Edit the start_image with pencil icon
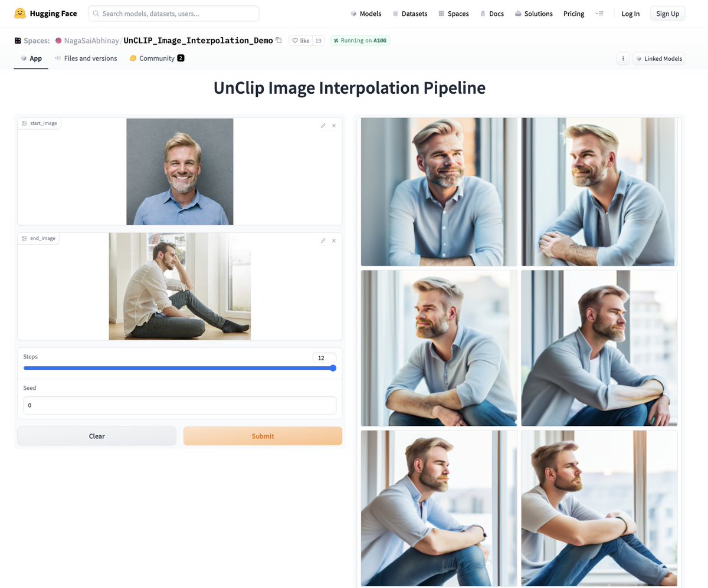708x588 pixels. (x=323, y=126)
